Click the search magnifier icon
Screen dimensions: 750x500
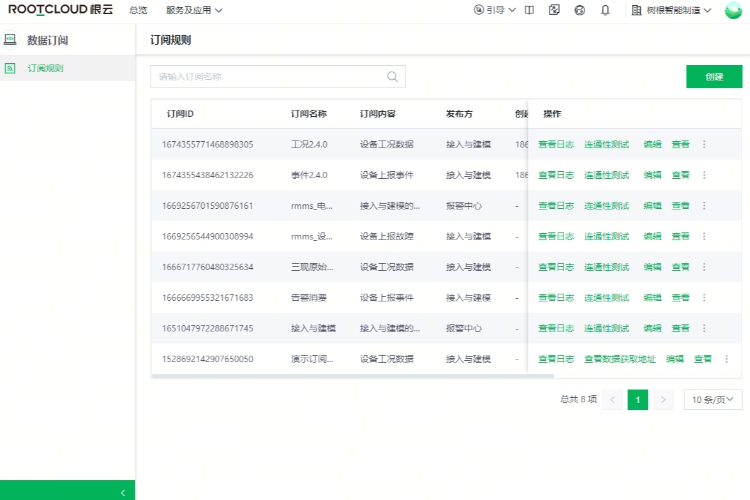(392, 76)
